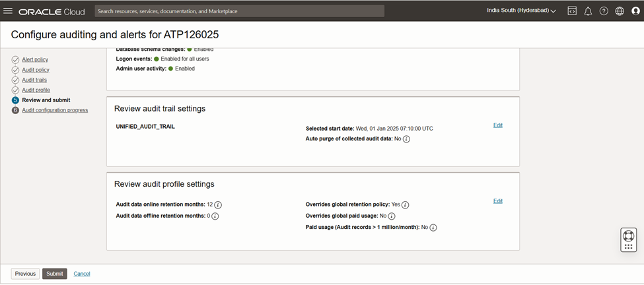Click the Admin user activity Enabled status
Viewport: 644px width, 285px height.
[182, 69]
